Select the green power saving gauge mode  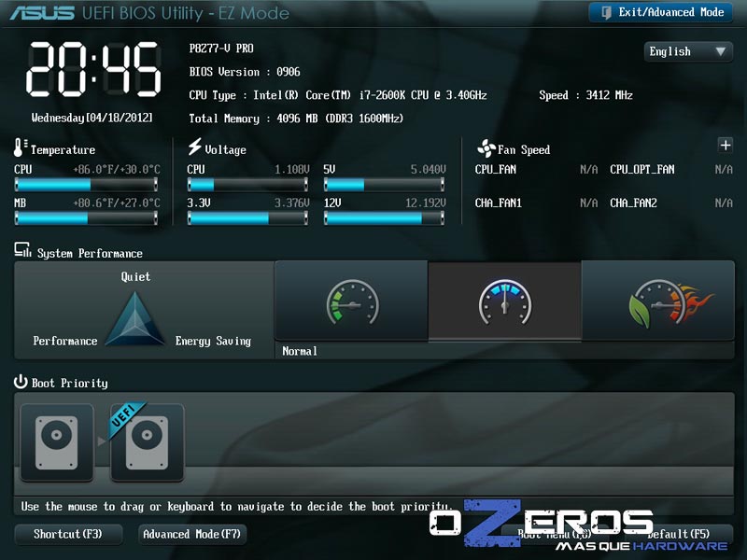(x=352, y=301)
